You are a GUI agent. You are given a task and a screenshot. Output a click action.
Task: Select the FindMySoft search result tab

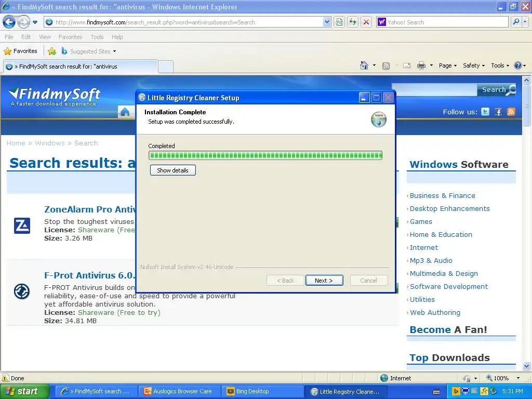click(81, 66)
